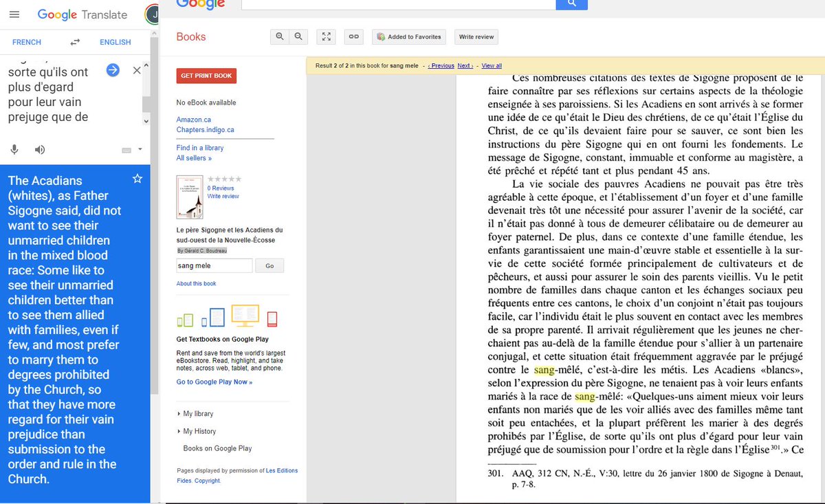This screenshot has width=825, height=504.
Task: Go to the Previous search result
Action: [x=441, y=66]
